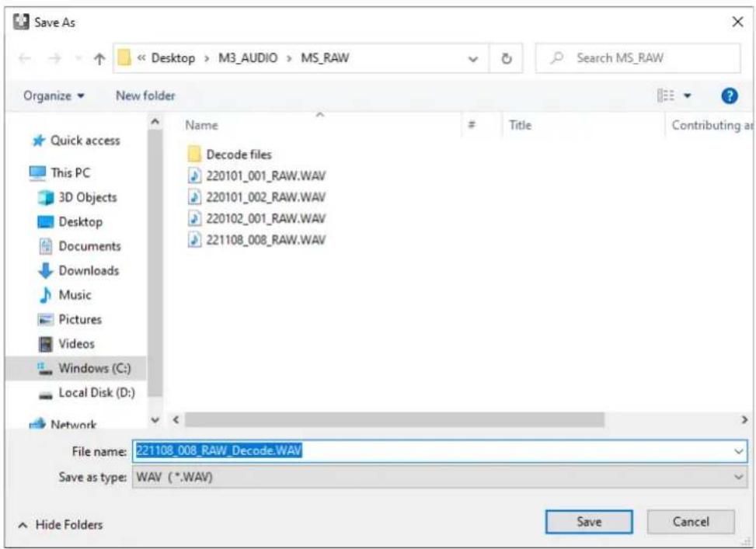This screenshot has height=549, width=756.
Task: Create a New folder
Action: [x=145, y=96]
